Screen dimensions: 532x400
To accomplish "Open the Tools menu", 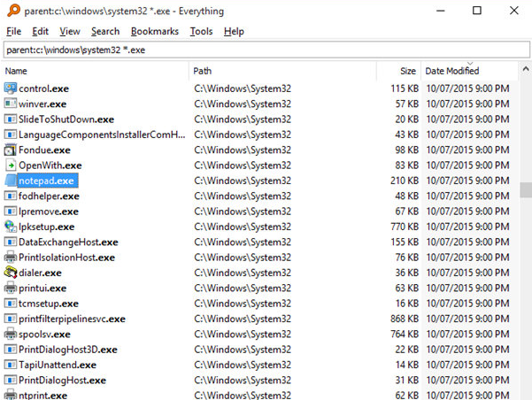I will point(201,31).
